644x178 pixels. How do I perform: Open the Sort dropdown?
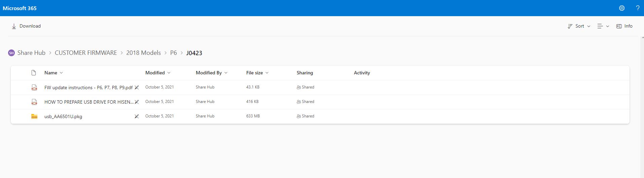(x=579, y=26)
